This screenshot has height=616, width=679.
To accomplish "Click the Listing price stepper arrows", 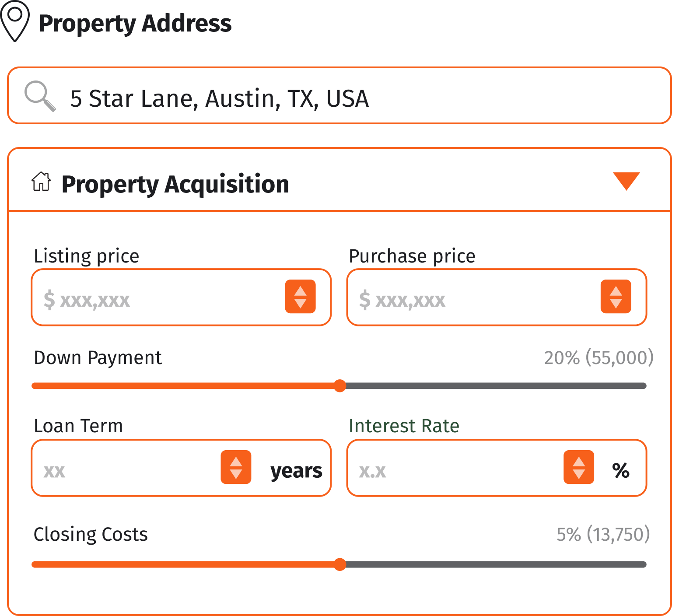I will click(x=301, y=297).
